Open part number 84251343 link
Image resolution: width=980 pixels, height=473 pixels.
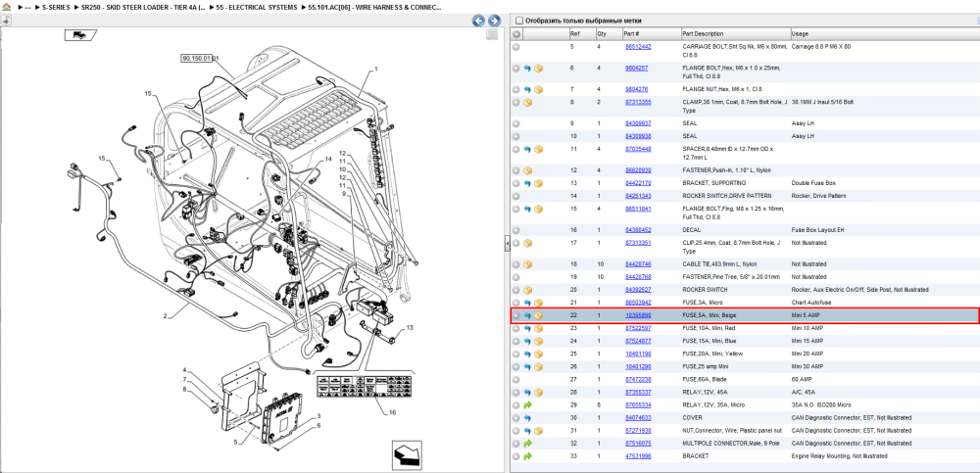[x=638, y=196]
